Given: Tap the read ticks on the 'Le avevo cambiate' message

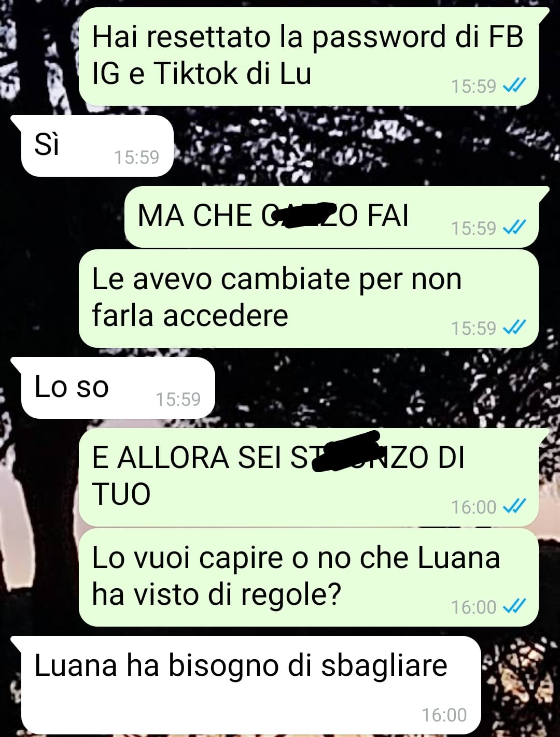Looking at the screenshot, I should (x=515, y=327).
